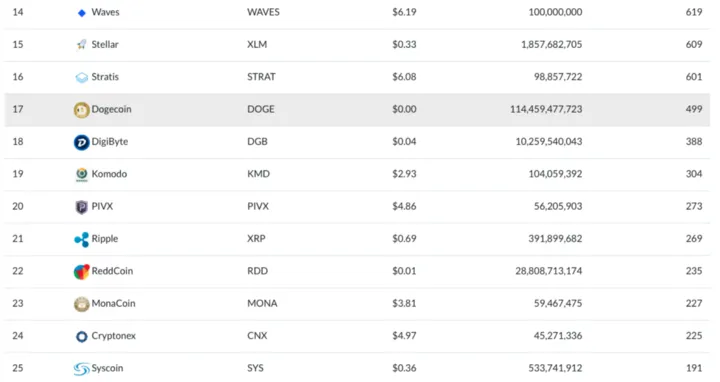This screenshot has height=382, width=720.
Task: Click the rank number 20 cell
Action: [x=18, y=206]
